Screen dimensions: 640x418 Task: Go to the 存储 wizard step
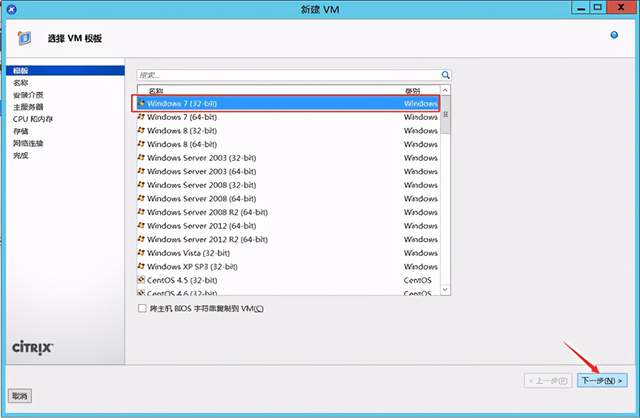tap(20, 131)
